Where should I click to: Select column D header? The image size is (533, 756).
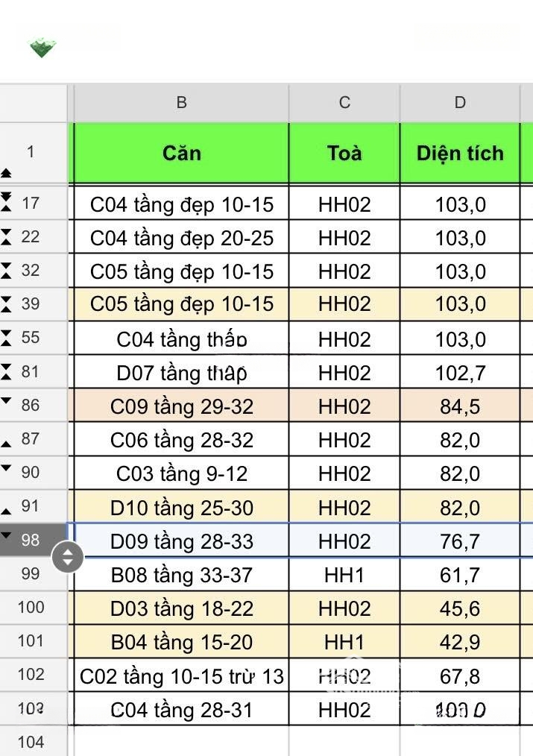(460, 103)
